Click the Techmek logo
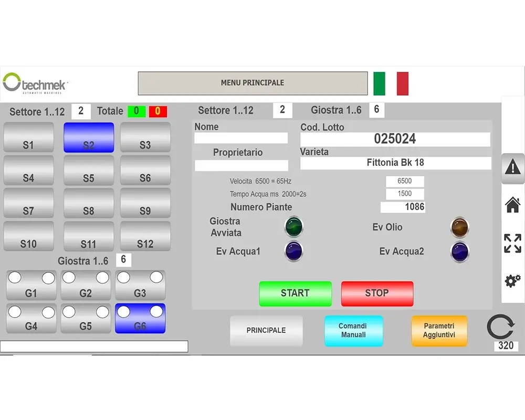Screen dimensions: 525x420 [36, 83]
